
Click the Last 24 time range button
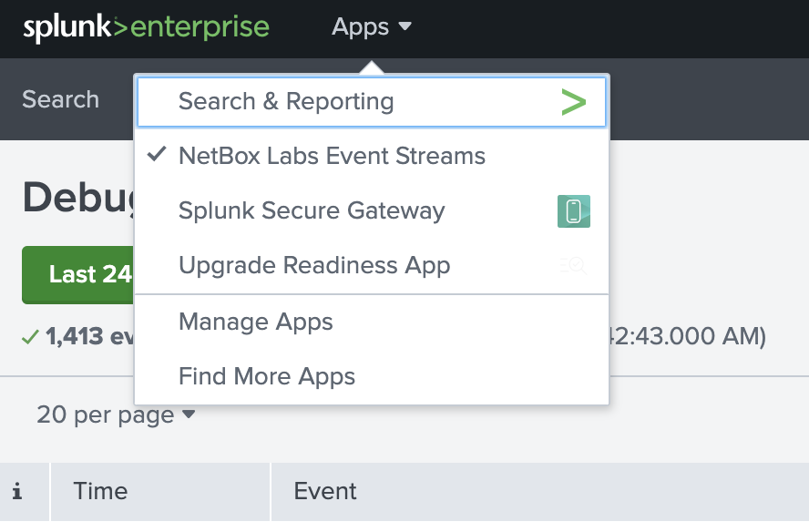[x=78, y=274]
